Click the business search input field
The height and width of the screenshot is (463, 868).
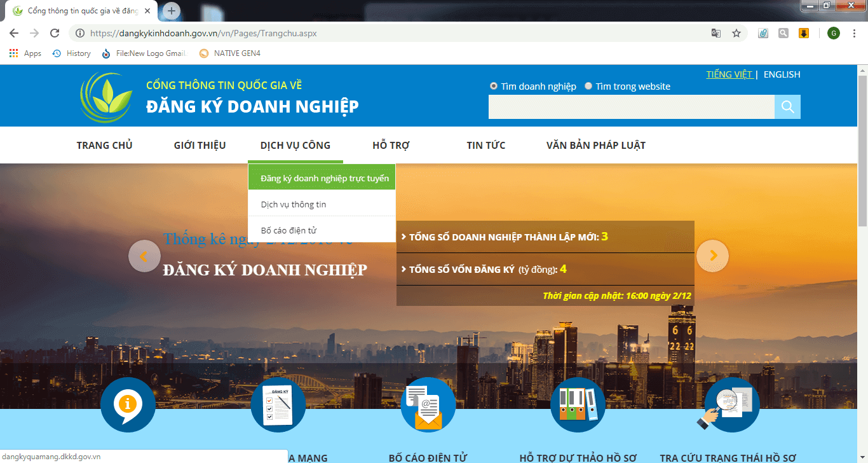(x=631, y=107)
